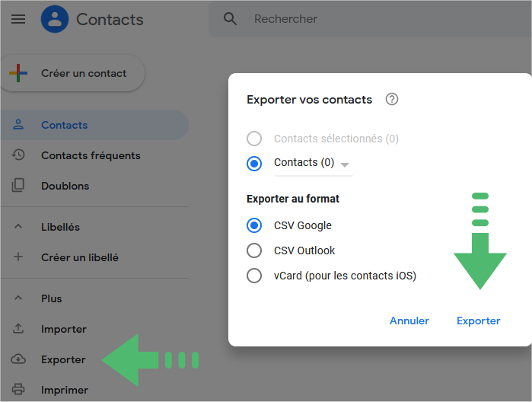The image size is (532, 402).
Task: Open the hamburger main menu
Action: [x=18, y=19]
